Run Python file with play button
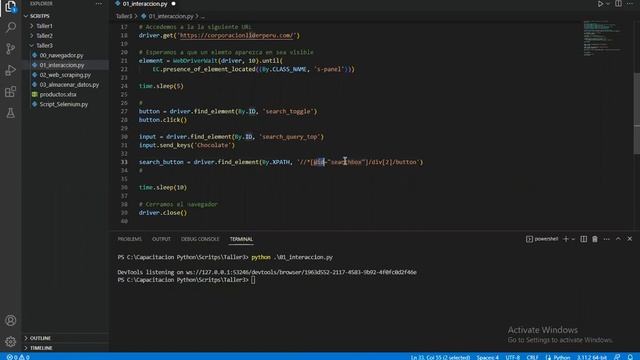This screenshot has width=640, height=360. (x=600, y=4)
